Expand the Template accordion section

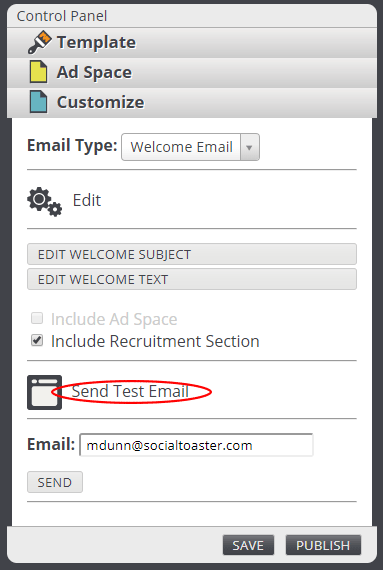click(192, 43)
